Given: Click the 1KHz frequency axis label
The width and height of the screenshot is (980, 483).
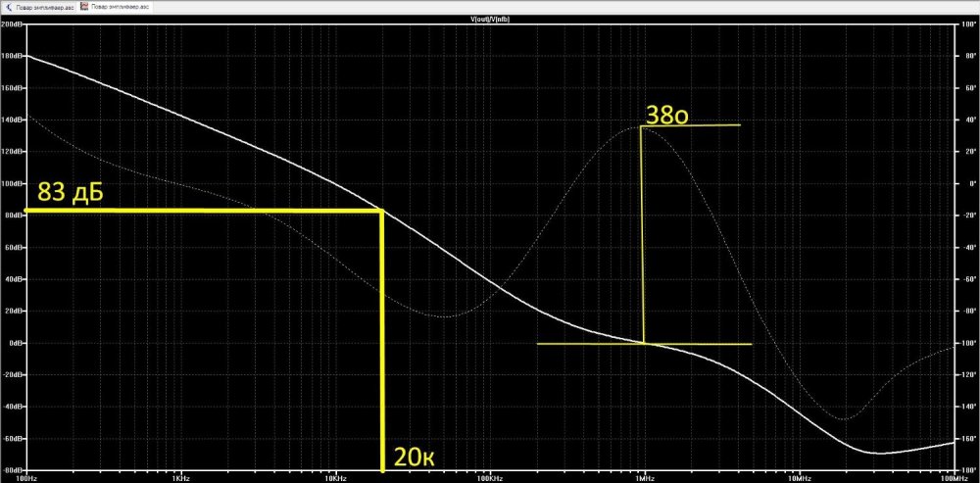Looking at the screenshot, I should coord(180,478).
